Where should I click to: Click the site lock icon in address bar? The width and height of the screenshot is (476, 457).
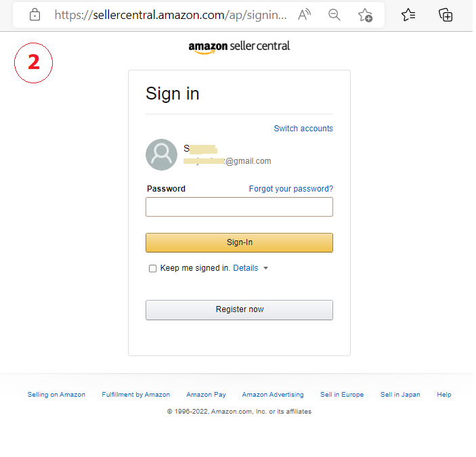35,15
